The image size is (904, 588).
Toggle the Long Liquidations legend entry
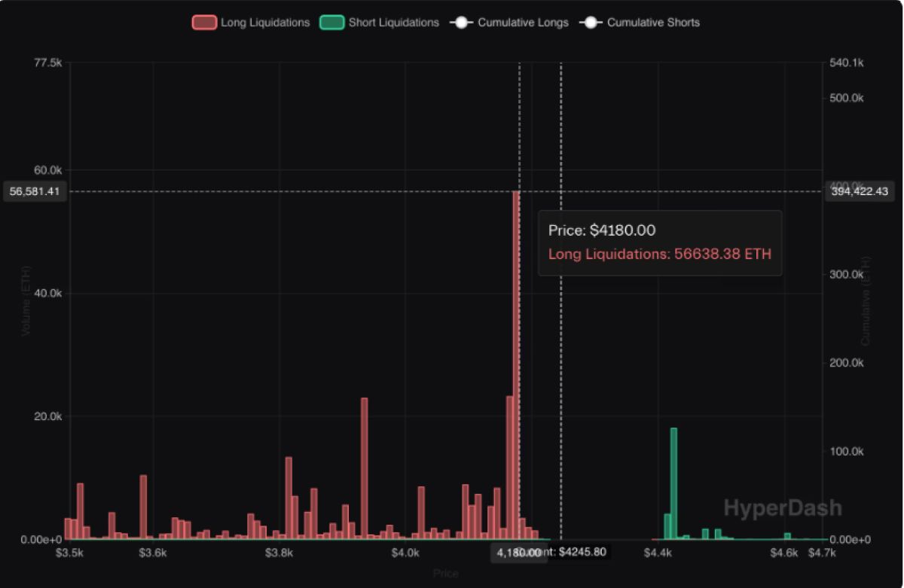[x=251, y=23]
